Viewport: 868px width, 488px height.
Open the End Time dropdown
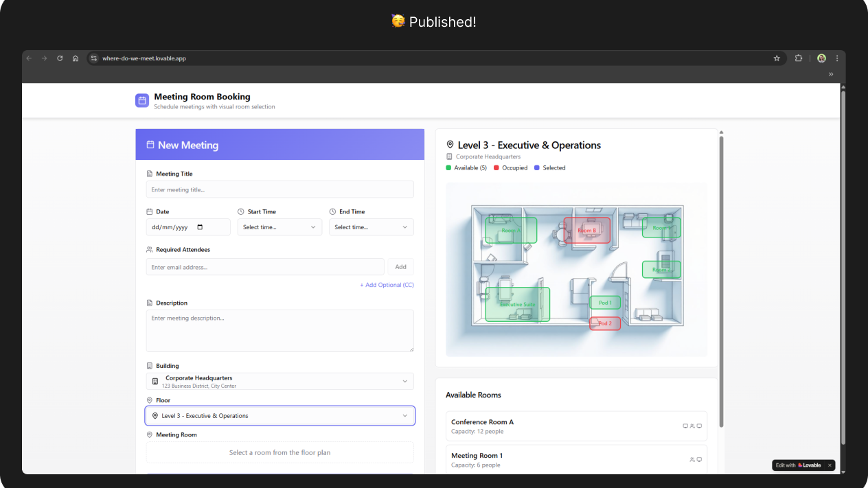click(372, 227)
